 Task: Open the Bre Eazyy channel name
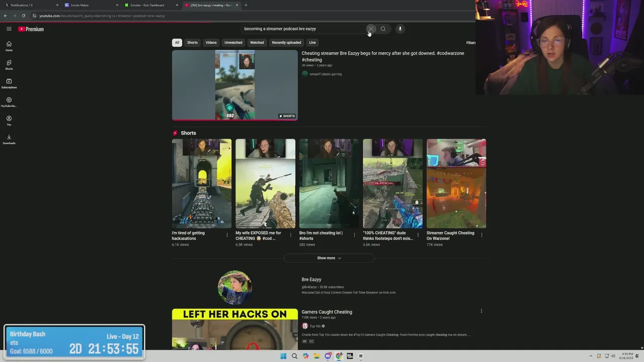[x=311, y=280]
